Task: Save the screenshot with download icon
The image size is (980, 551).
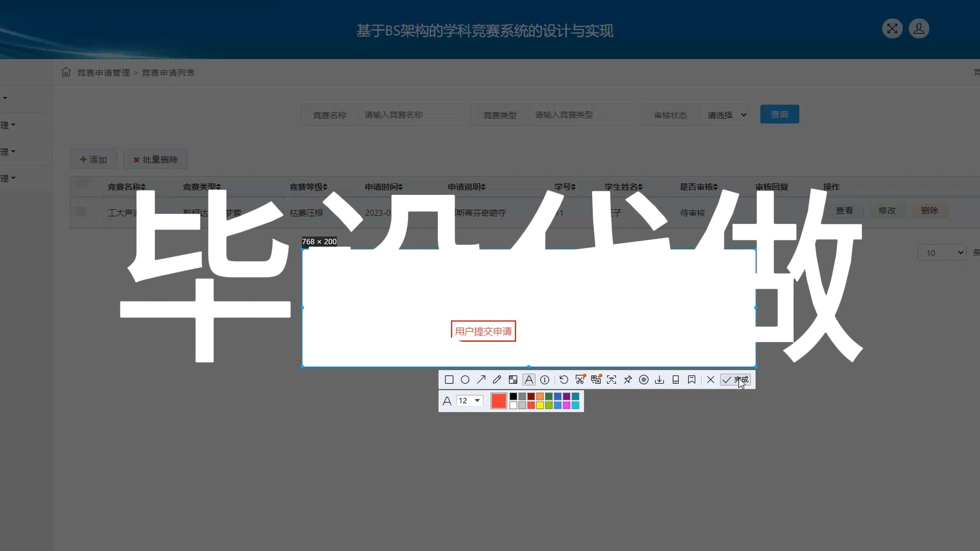Action: (659, 380)
